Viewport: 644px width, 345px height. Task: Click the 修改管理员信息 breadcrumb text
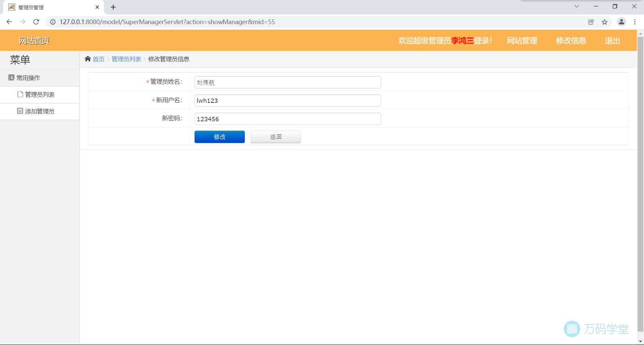(x=169, y=59)
